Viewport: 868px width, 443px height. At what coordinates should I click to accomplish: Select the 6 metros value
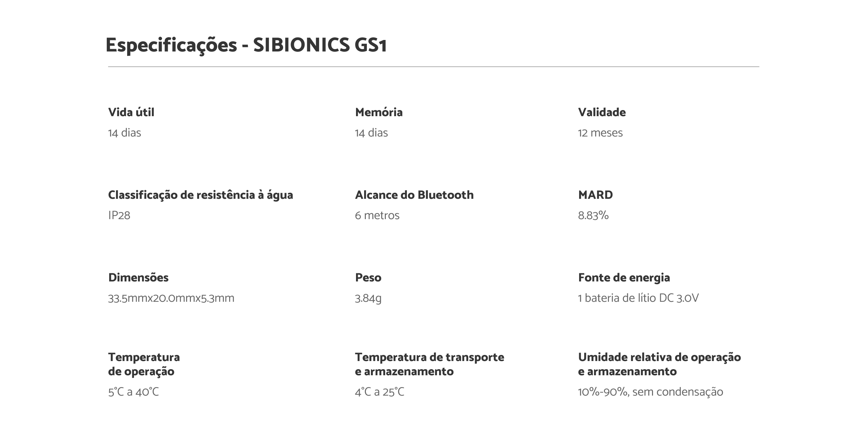(377, 215)
